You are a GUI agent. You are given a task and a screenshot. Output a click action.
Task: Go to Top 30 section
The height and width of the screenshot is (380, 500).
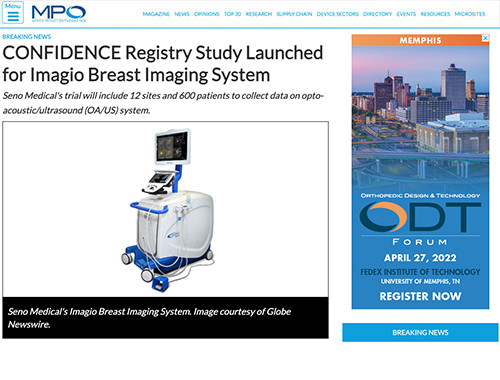[232, 14]
